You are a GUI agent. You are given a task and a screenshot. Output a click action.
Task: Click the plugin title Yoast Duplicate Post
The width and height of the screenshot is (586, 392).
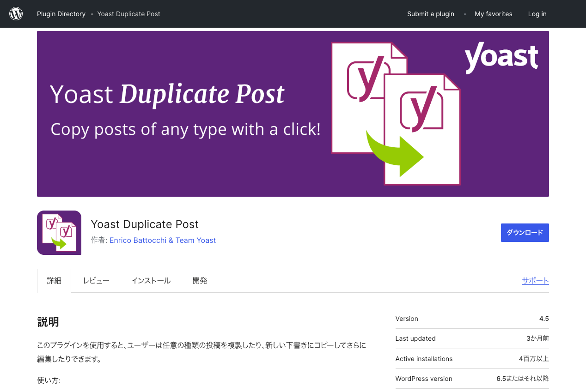click(145, 224)
